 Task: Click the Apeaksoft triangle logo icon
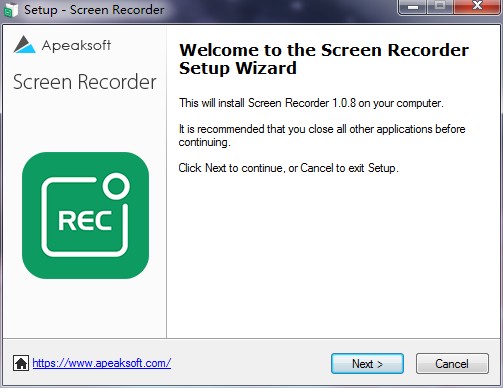(x=24, y=44)
